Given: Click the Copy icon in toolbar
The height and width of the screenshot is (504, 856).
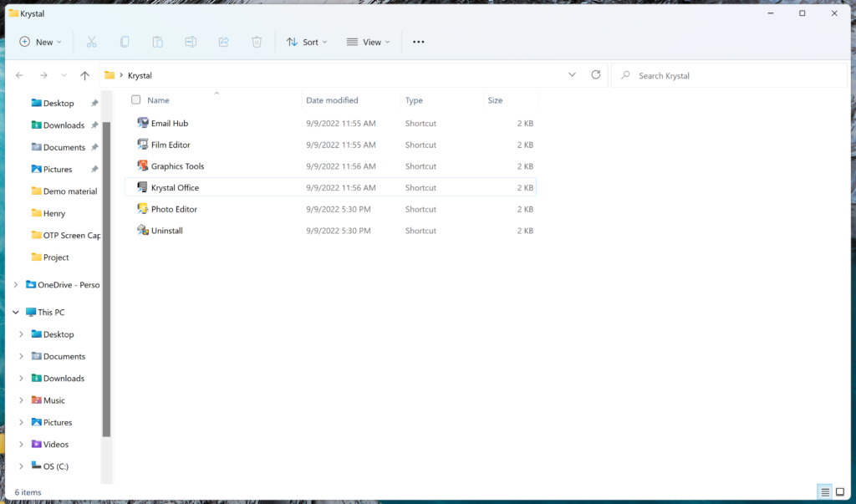Looking at the screenshot, I should (x=125, y=42).
